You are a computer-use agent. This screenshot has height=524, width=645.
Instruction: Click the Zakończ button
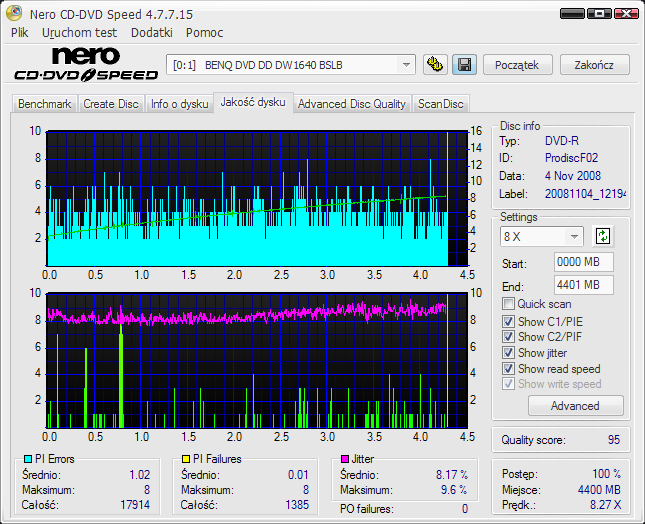pyautogui.click(x=594, y=65)
